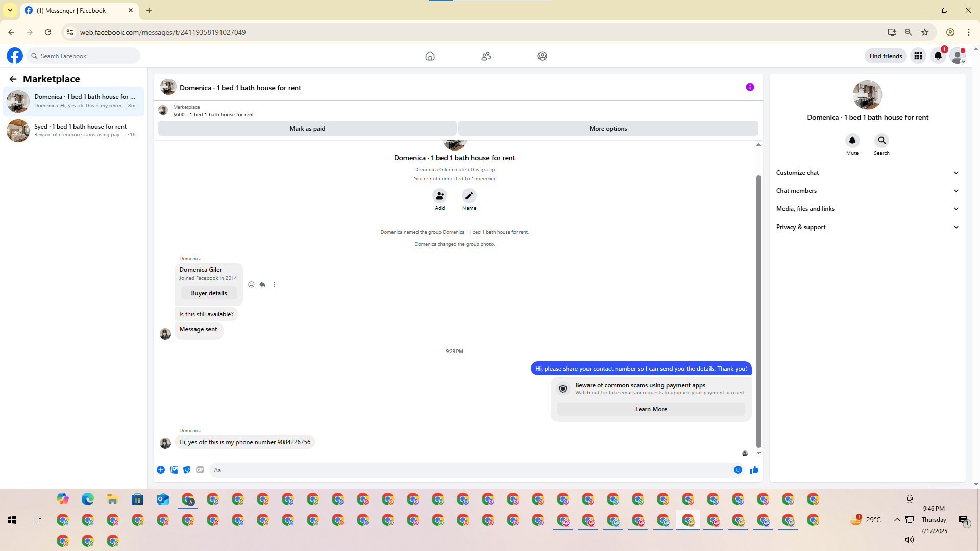Reply to Domenica Giler's card message

[262, 285]
